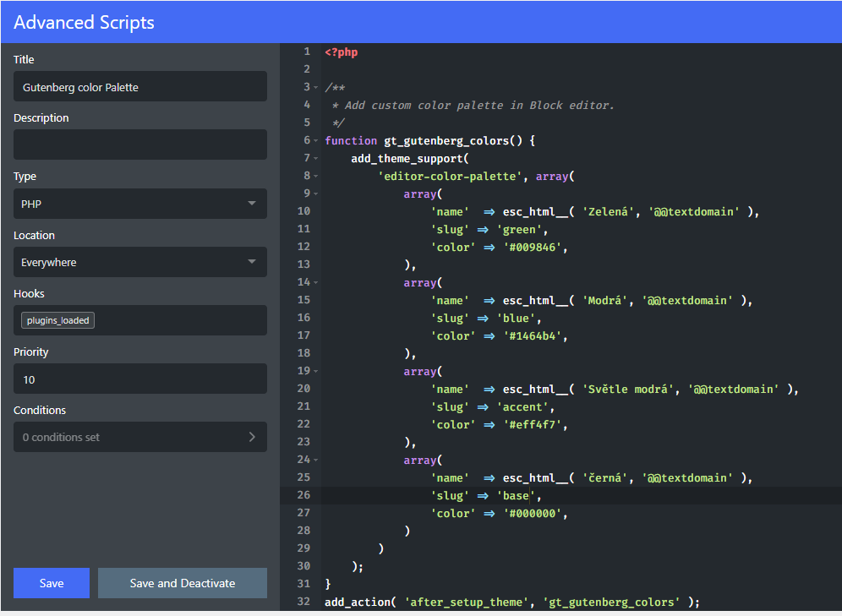The width and height of the screenshot is (842, 616).
Task: Click 'Zelená' string on line 10
Action: coord(609,211)
